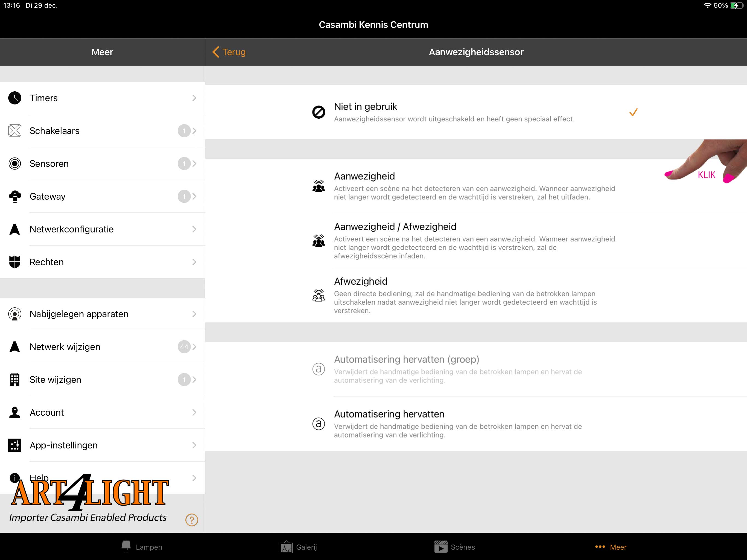Select the Aanwezigheid/Afwezigheid sensor mode icon

pyautogui.click(x=318, y=240)
